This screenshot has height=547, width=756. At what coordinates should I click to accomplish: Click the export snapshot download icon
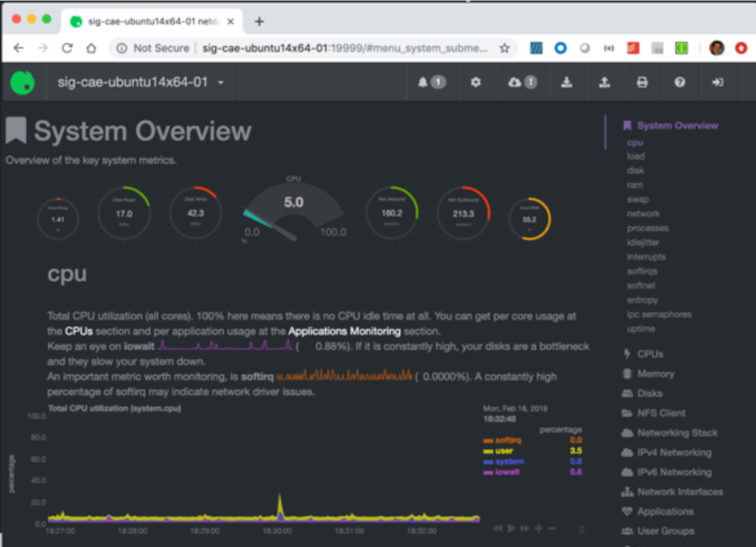[566, 82]
